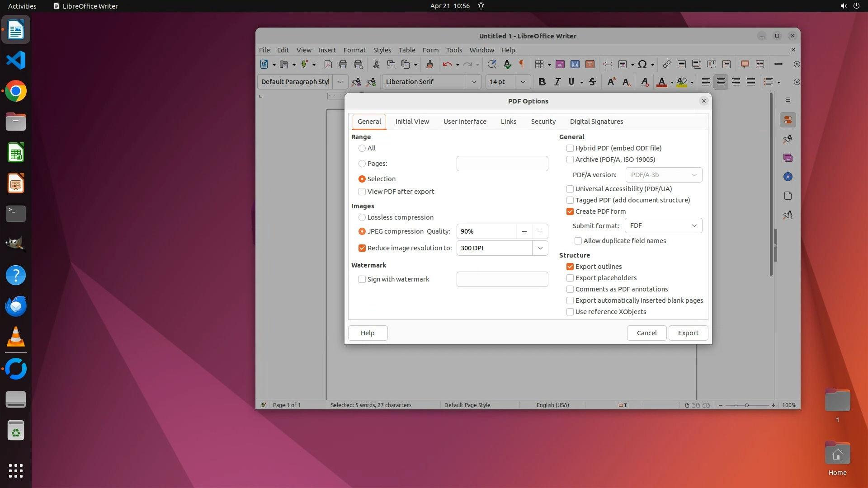Open the sidebar Navigator compass icon
This screenshot has height=488, width=868.
[x=788, y=177]
